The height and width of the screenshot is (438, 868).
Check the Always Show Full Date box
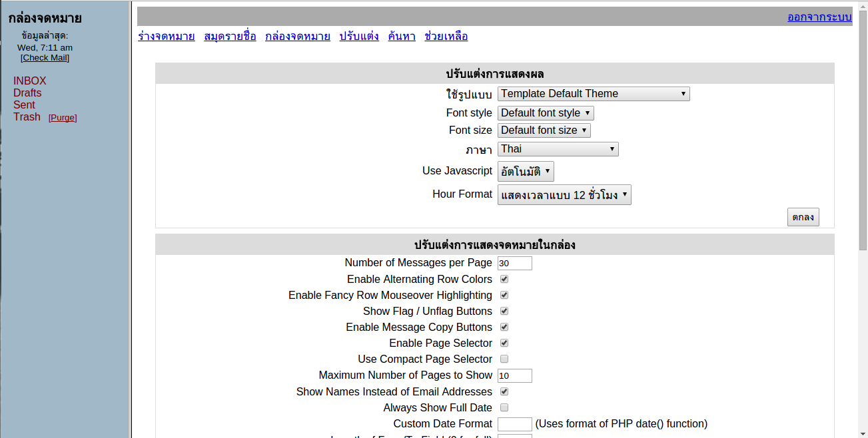[x=504, y=408]
